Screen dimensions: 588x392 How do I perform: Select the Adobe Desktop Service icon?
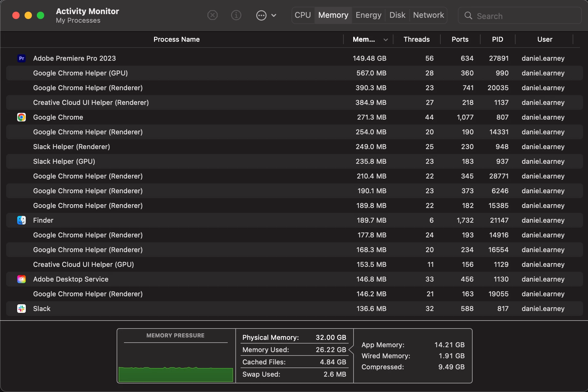point(21,279)
